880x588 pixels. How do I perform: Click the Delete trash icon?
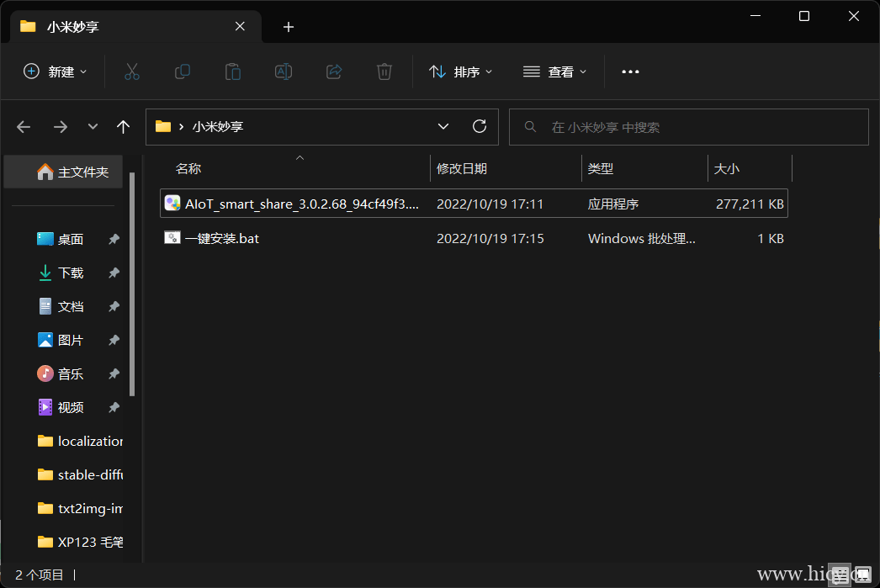384,72
